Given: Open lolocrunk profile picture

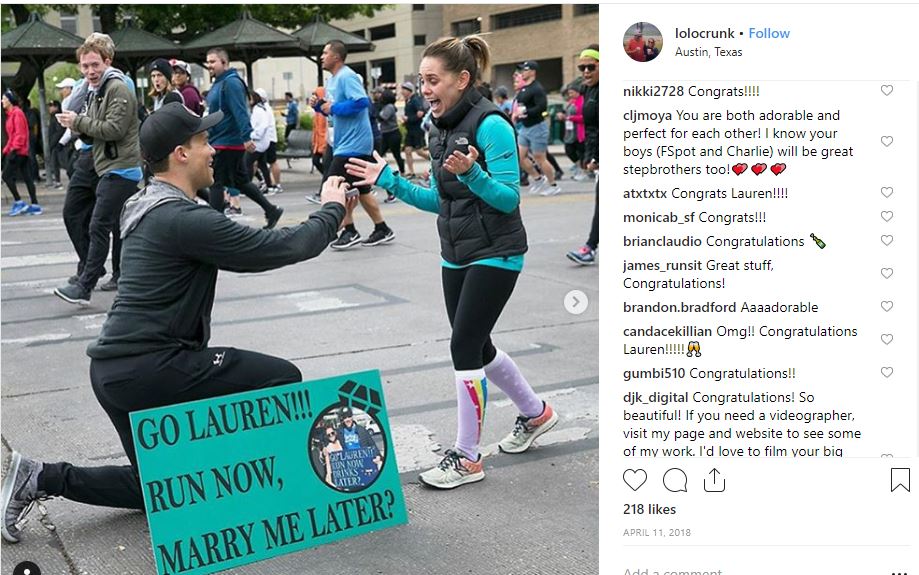Looking at the screenshot, I should (x=642, y=42).
